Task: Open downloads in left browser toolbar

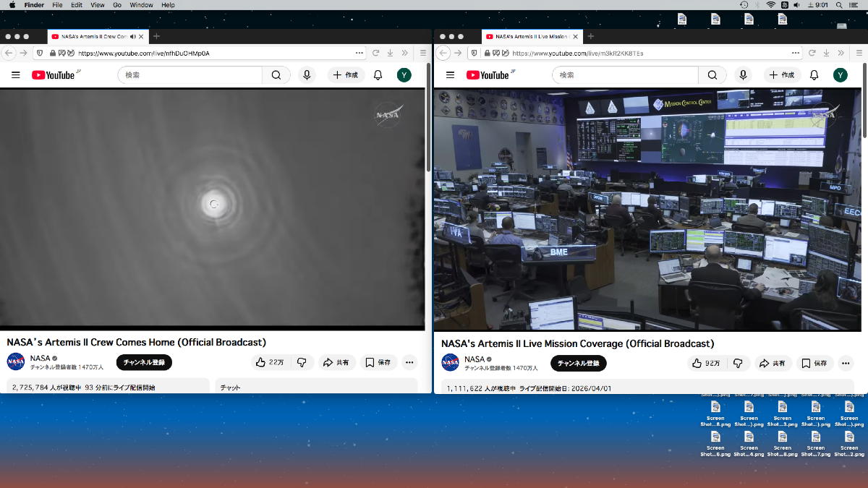Action: click(390, 53)
